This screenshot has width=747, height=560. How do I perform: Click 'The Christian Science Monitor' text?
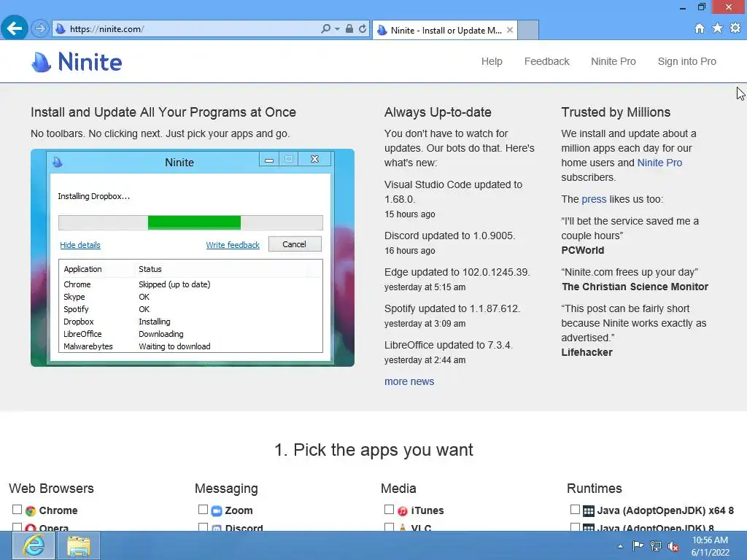coord(635,287)
